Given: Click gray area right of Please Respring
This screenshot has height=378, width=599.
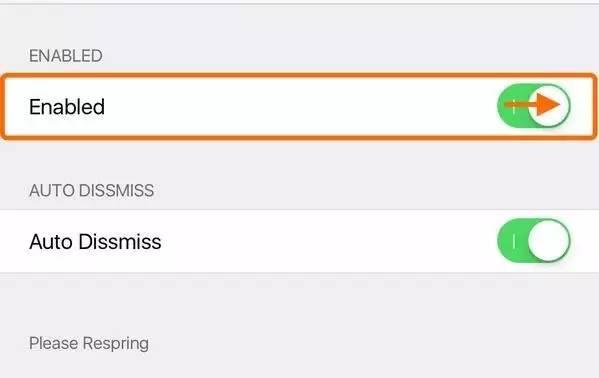Looking at the screenshot, I should tap(372, 344).
